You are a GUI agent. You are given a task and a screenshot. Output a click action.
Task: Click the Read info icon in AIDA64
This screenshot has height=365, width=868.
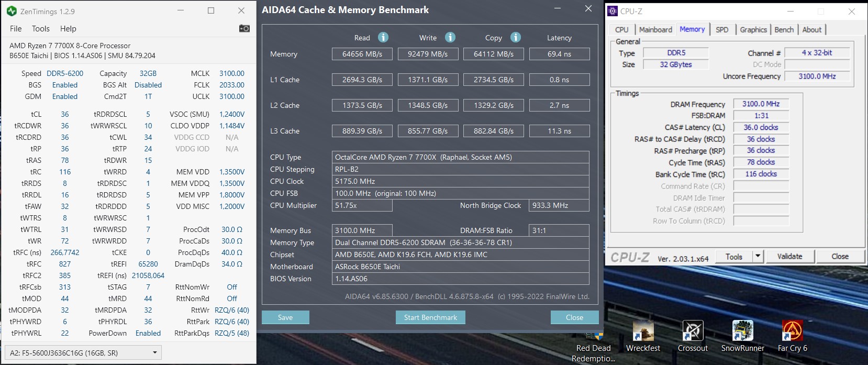tap(383, 37)
